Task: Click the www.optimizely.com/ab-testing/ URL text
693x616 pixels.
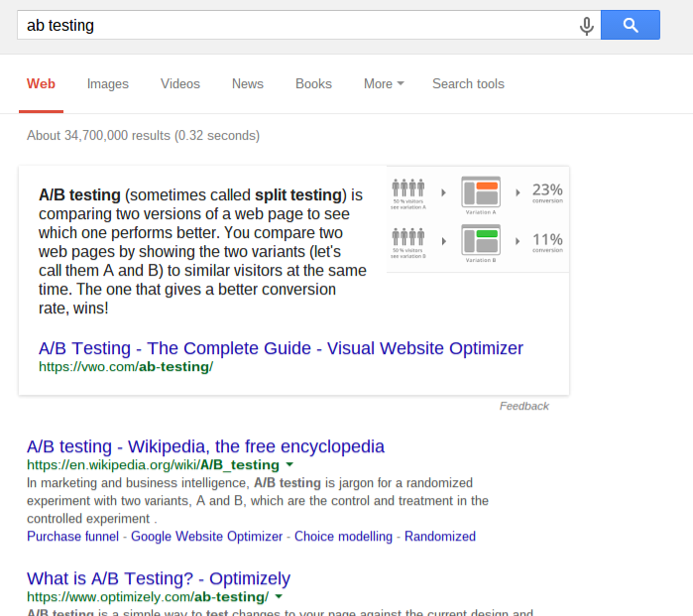Action: point(148,597)
